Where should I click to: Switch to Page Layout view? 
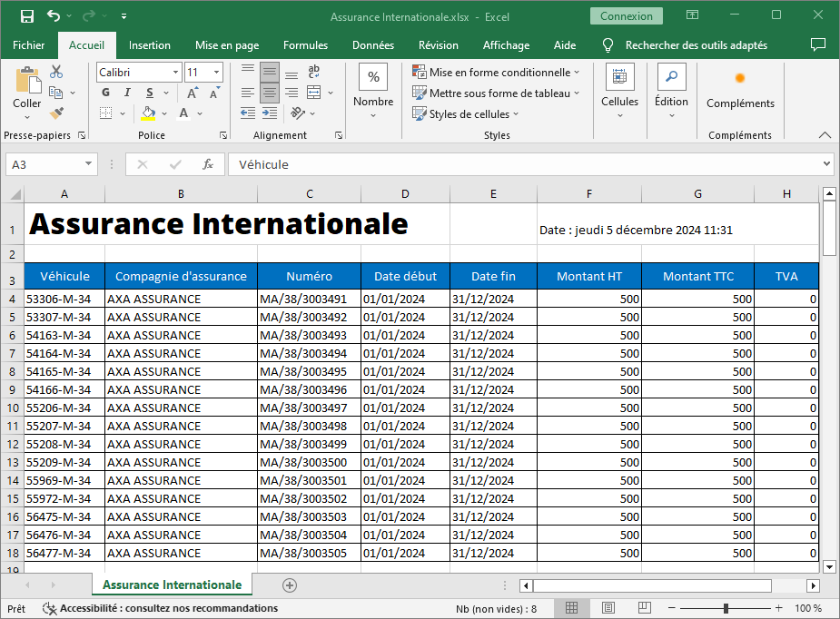pos(608,608)
